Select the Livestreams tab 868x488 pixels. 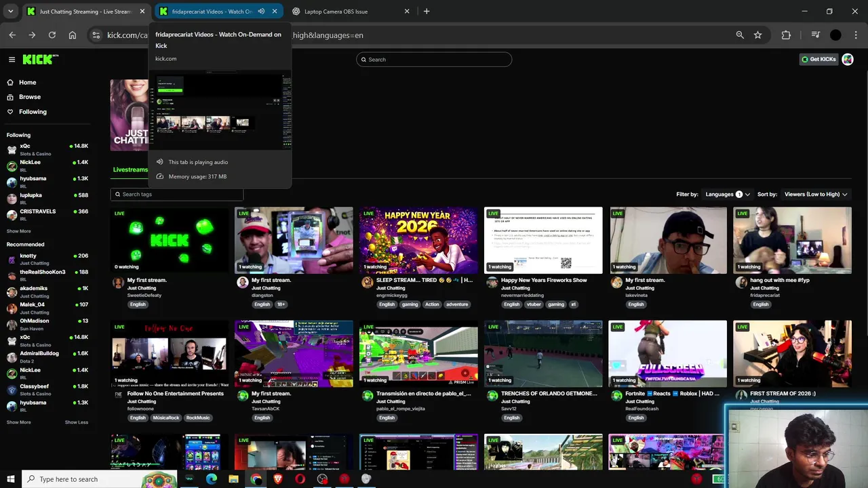130,169
